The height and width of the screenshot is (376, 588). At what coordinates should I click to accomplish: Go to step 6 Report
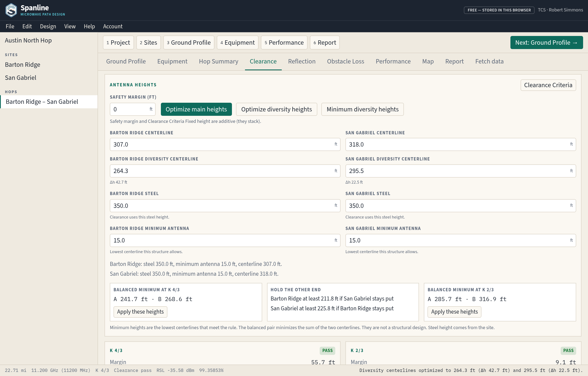point(325,43)
